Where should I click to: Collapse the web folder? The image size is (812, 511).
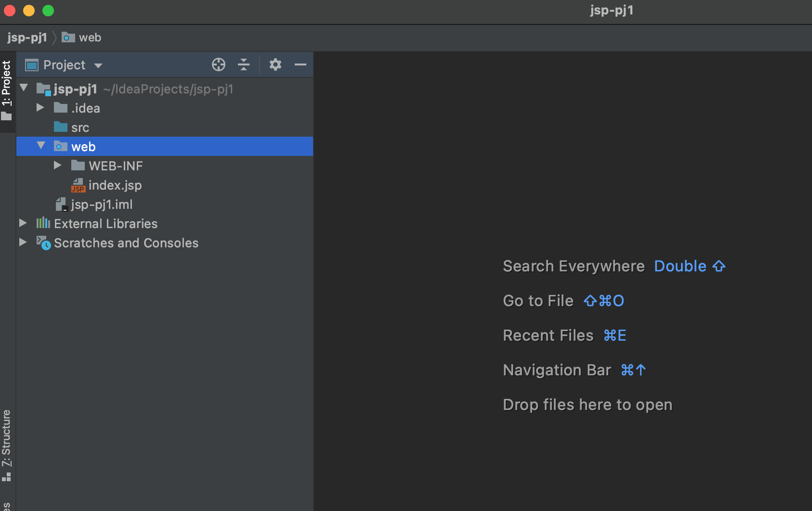pyautogui.click(x=41, y=145)
